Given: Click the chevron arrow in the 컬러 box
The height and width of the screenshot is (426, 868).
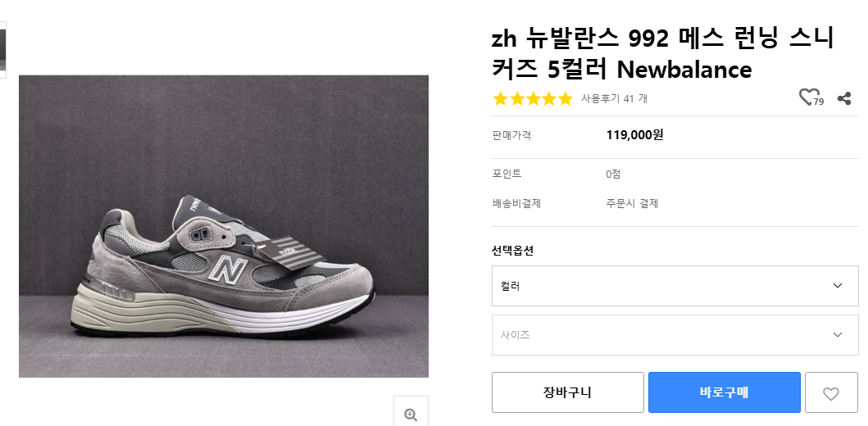Looking at the screenshot, I should (837, 286).
